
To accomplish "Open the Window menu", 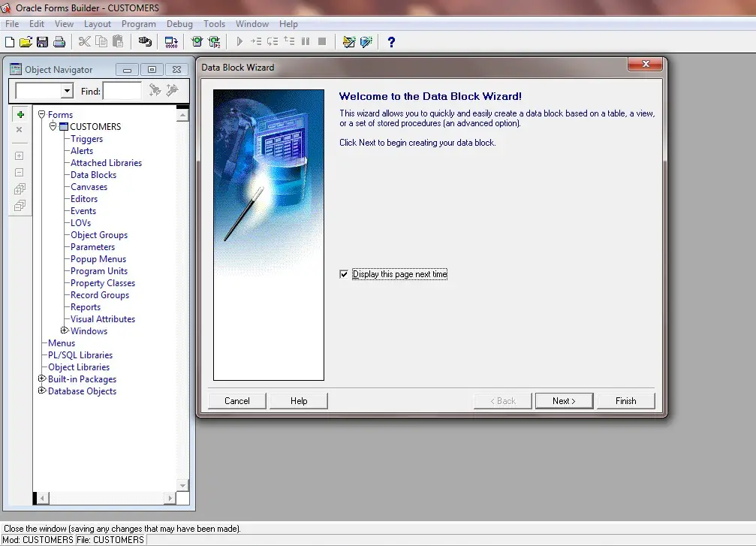I will click(x=252, y=23).
